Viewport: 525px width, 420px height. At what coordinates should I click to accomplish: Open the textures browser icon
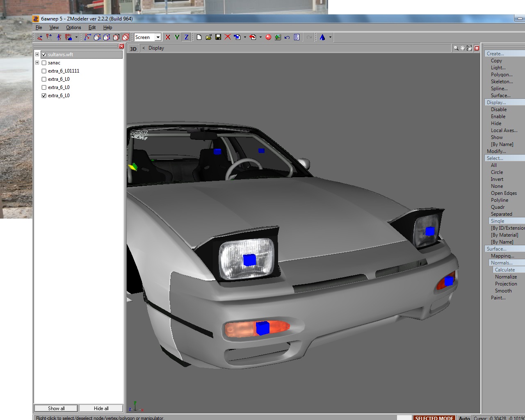[278, 37]
